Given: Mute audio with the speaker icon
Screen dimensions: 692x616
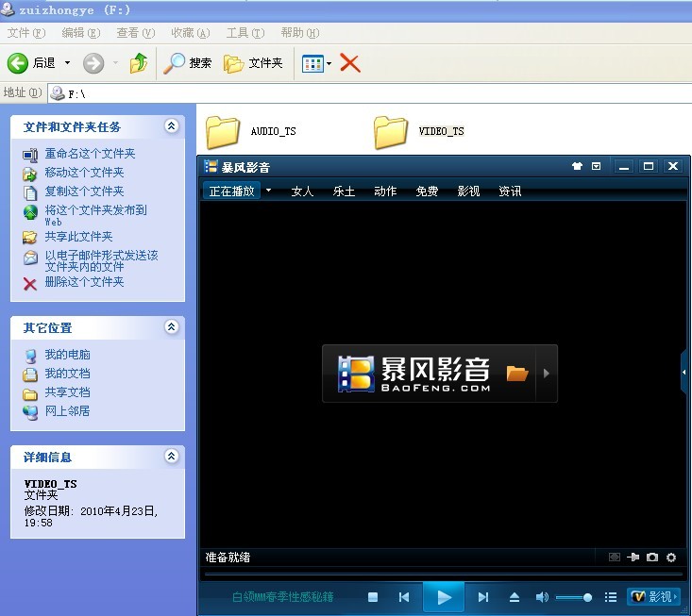Looking at the screenshot, I should (x=542, y=597).
